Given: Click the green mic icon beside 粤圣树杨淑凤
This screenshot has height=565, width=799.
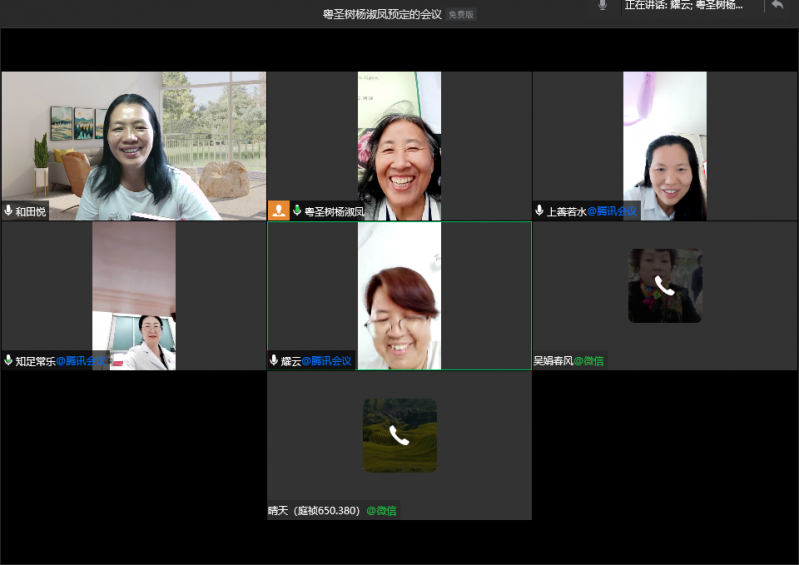Looking at the screenshot, I should tap(296, 211).
